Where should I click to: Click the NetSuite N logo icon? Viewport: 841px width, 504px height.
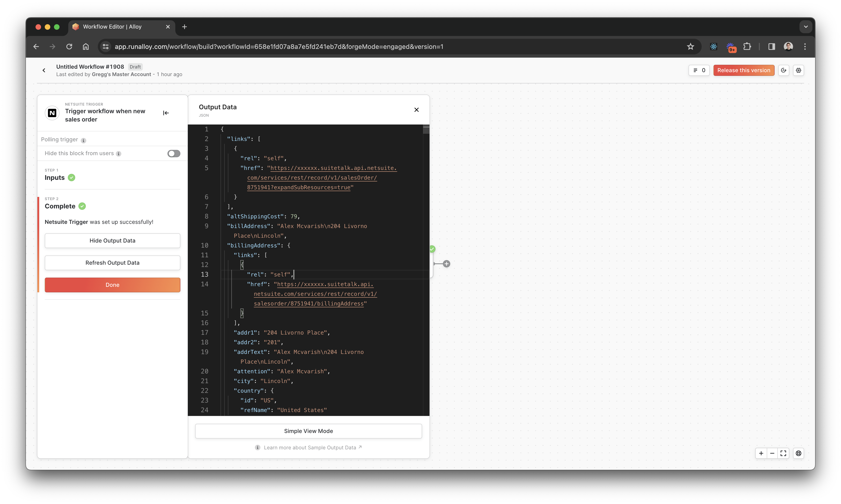[52, 113]
